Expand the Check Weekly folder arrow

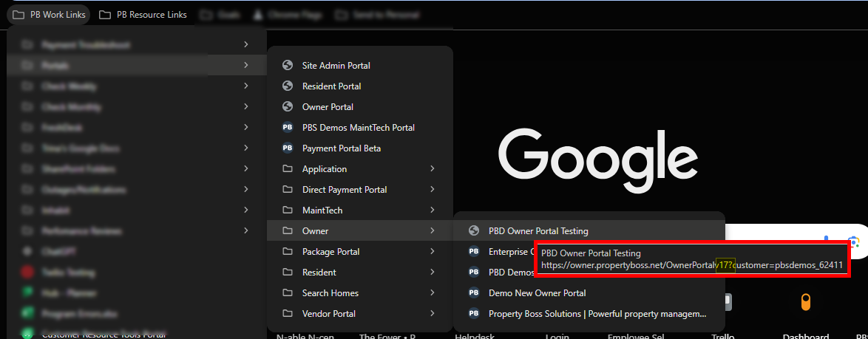pyautogui.click(x=246, y=86)
